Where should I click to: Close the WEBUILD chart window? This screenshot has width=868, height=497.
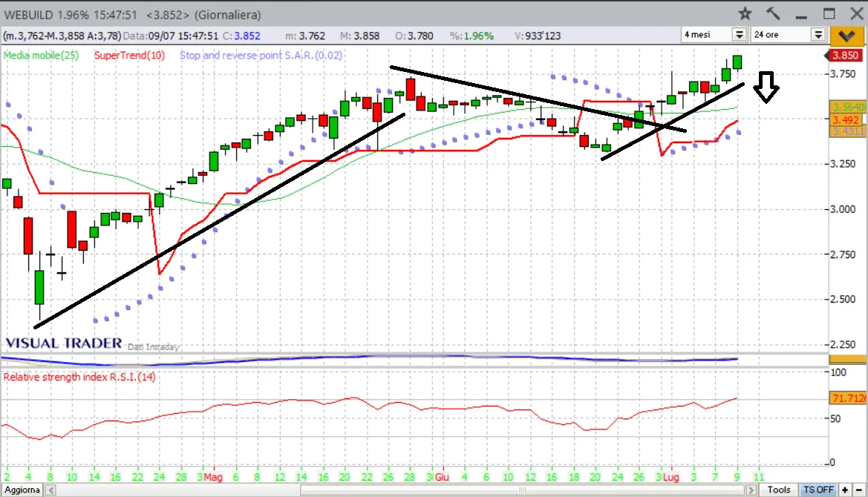point(856,14)
